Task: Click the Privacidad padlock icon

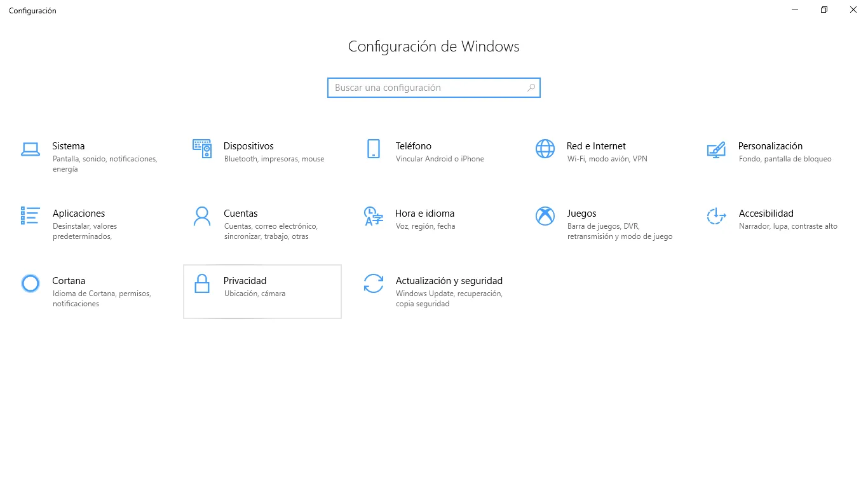Action: (x=202, y=283)
